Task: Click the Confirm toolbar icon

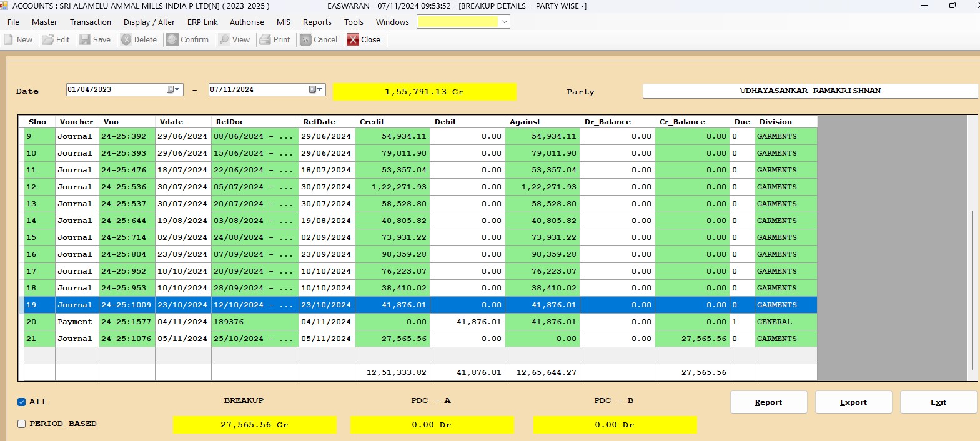Action: point(172,39)
